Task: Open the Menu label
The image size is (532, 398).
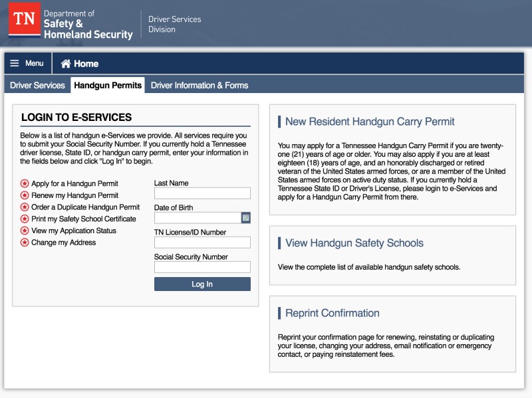Action: pyautogui.click(x=35, y=63)
